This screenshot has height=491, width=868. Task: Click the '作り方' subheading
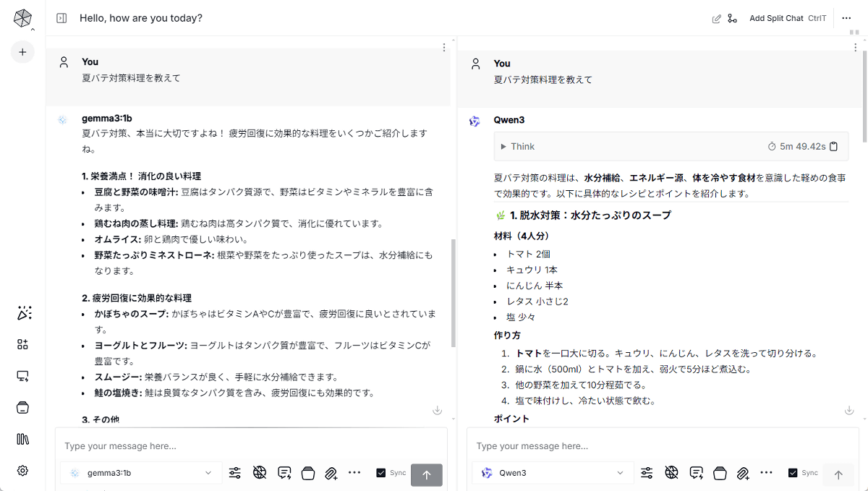tap(507, 336)
